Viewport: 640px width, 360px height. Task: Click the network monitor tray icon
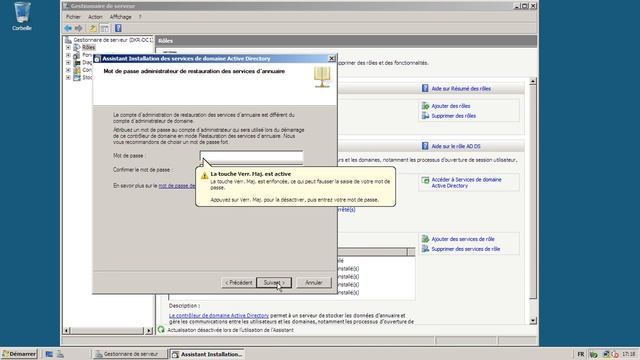click(607, 354)
